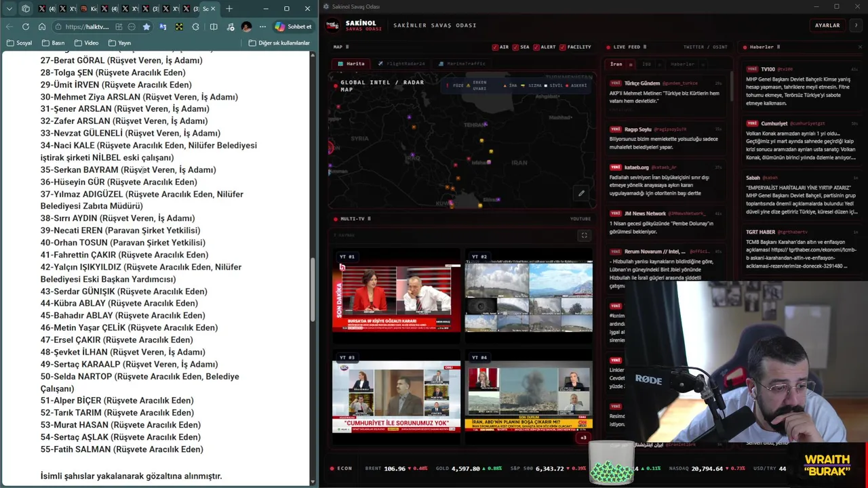Viewport: 868px width, 488px height.
Task: Click the BRENT 106.96 ticker entry
Action: coord(396,468)
